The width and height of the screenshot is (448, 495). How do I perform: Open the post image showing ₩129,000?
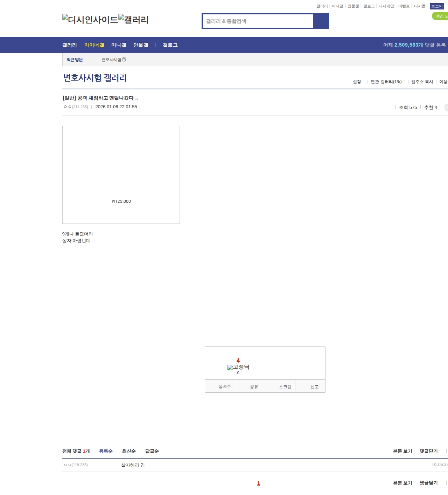coord(121,175)
